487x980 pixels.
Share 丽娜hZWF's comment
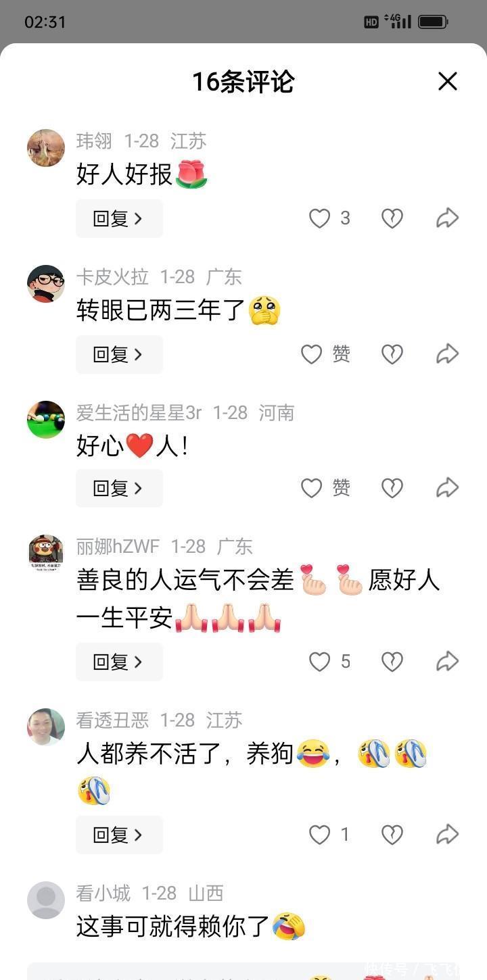tap(447, 661)
